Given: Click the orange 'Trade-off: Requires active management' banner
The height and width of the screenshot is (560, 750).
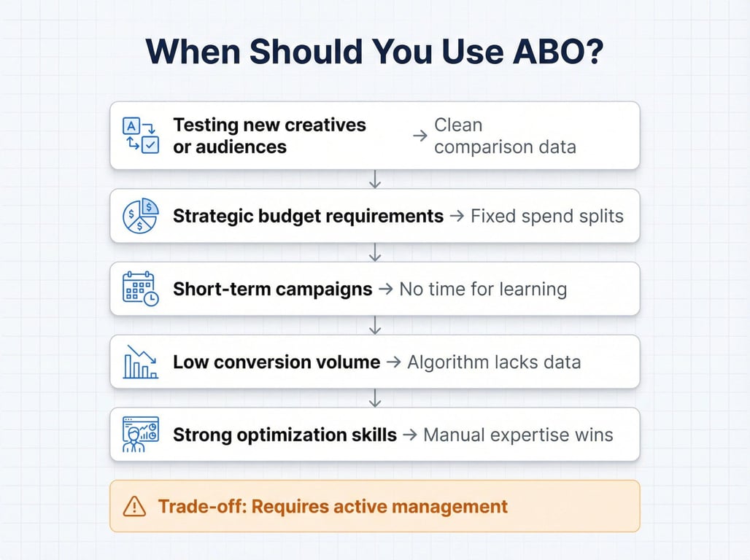Looking at the screenshot, I should (375, 506).
